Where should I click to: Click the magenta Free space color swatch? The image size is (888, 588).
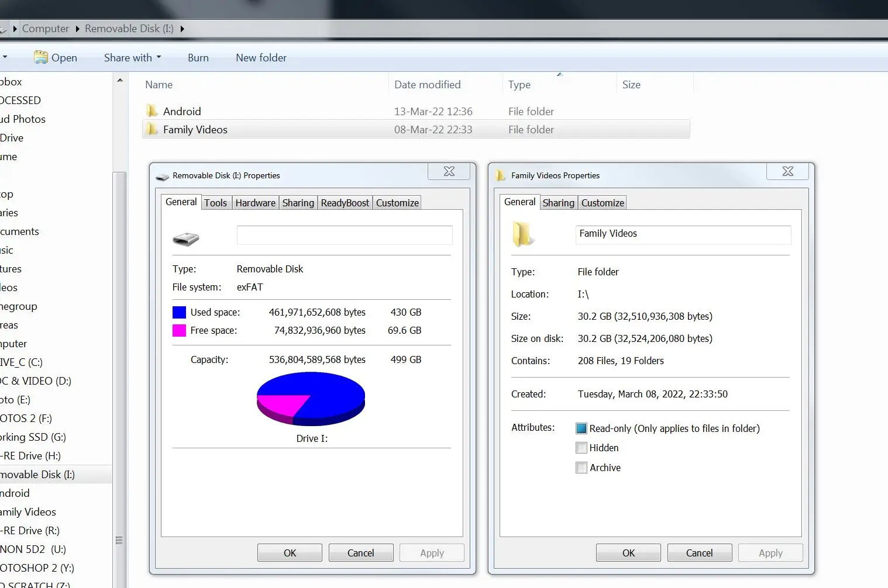[179, 330]
